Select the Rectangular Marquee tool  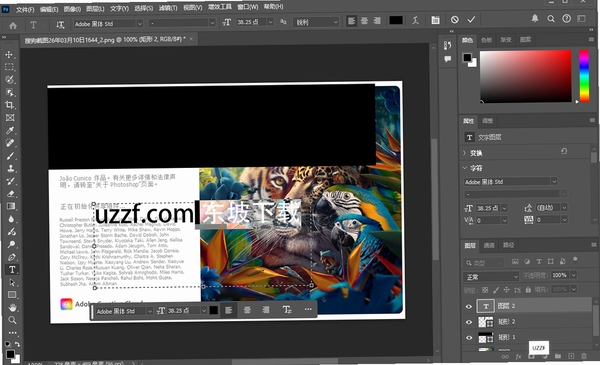pos(10,67)
